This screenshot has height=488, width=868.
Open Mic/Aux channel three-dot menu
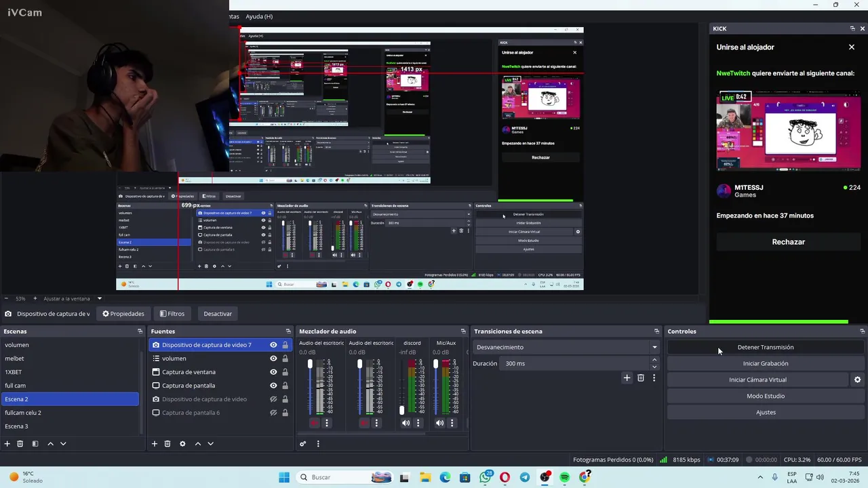pos(452,423)
